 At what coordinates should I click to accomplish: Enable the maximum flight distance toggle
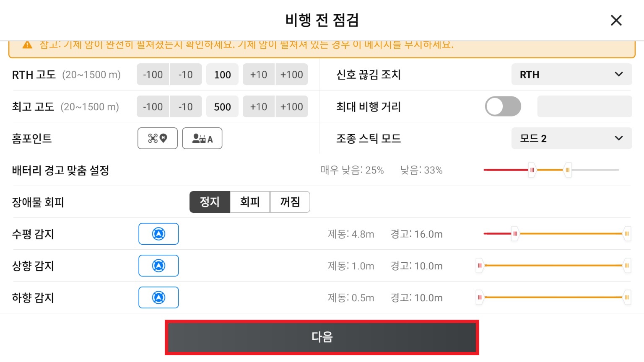click(x=503, y=106)
